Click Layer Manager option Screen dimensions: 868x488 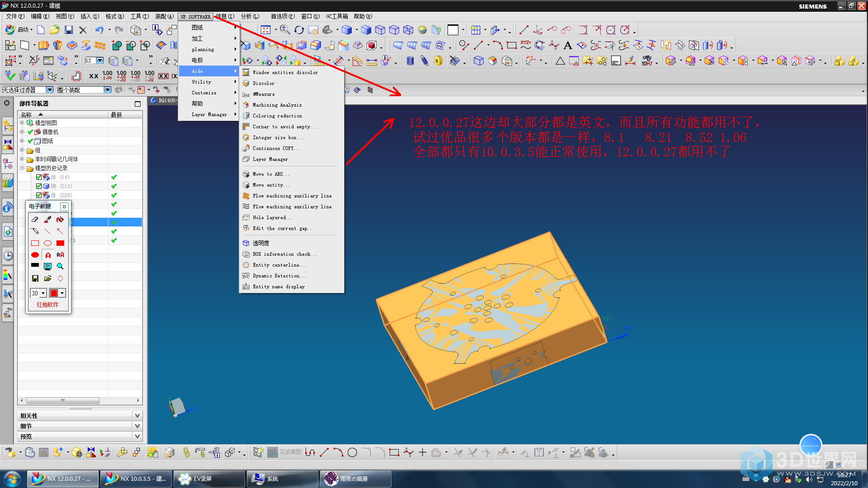click(269, 159)
